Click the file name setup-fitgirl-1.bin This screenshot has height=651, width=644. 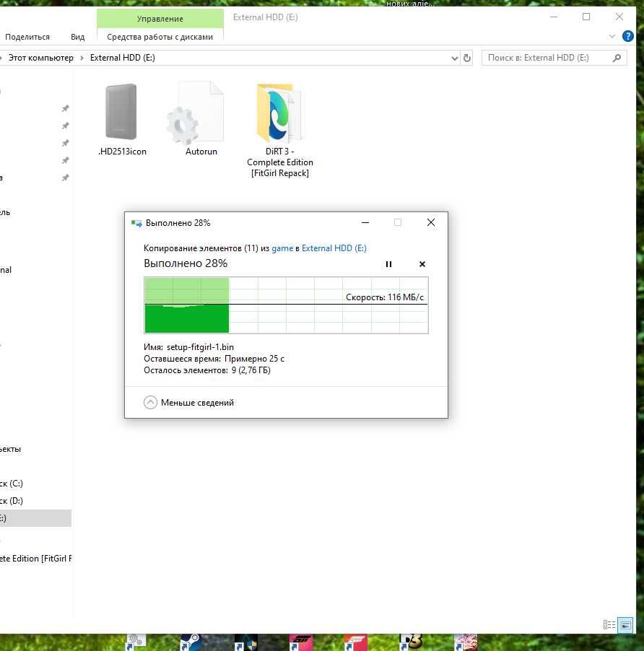click(x=200, y=347)
